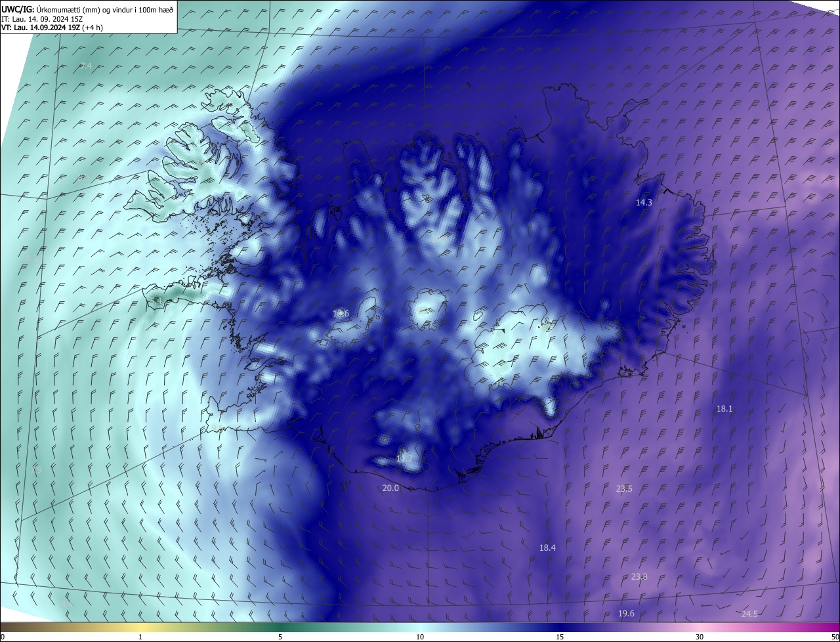This screenshot has width=840, height=642.
Task: Click the UWC/IG source label in the header box
Action: 18,9
